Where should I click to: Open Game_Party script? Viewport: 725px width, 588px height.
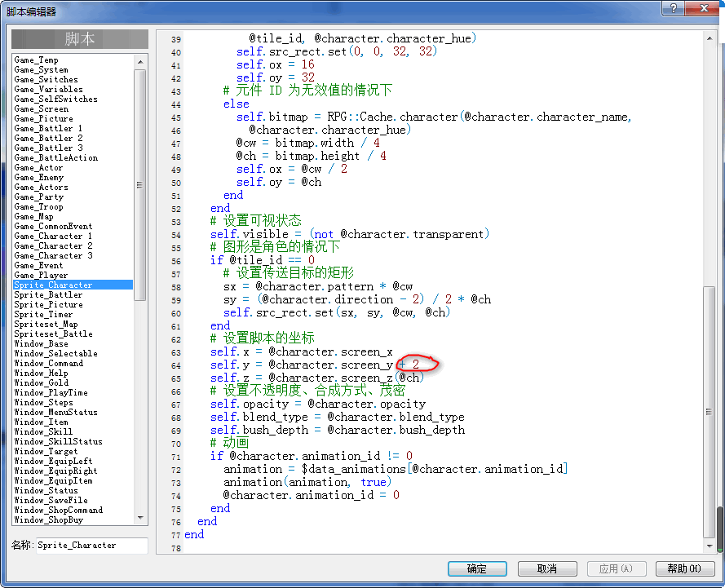coord(39,197)
